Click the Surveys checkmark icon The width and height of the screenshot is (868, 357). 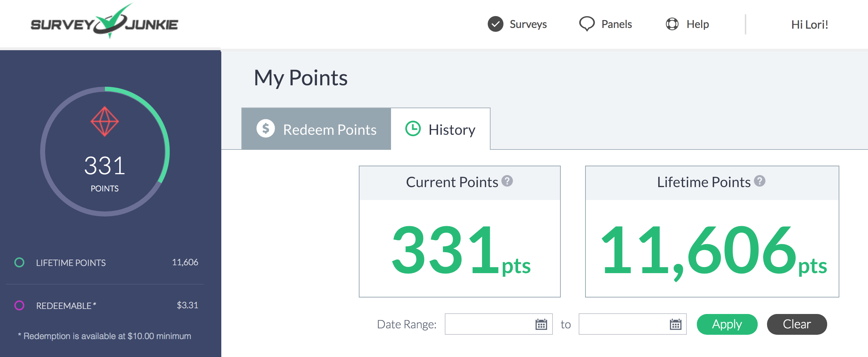point(495,24)
